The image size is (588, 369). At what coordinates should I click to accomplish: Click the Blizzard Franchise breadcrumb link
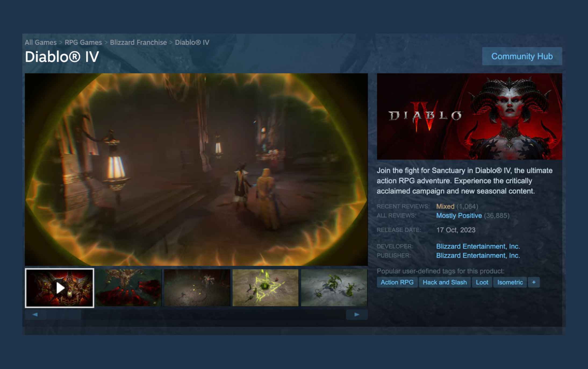tap(138, 42)
